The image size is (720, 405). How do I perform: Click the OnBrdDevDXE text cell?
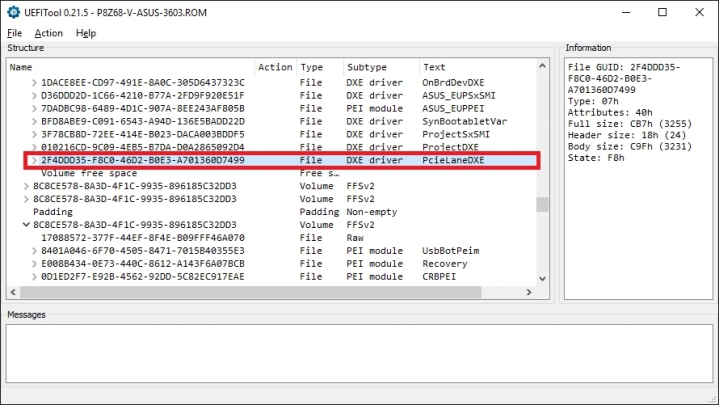pos(453,83)
